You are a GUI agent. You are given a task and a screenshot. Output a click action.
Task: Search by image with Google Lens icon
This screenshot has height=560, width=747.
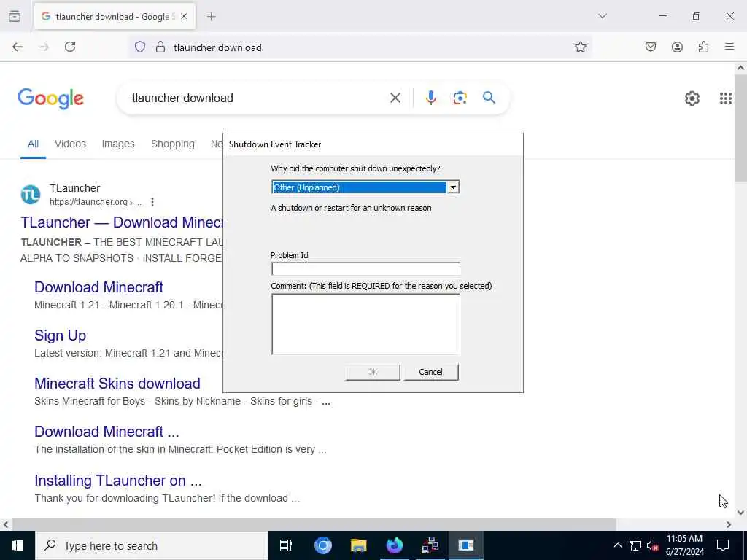click(x=460, y=98)
